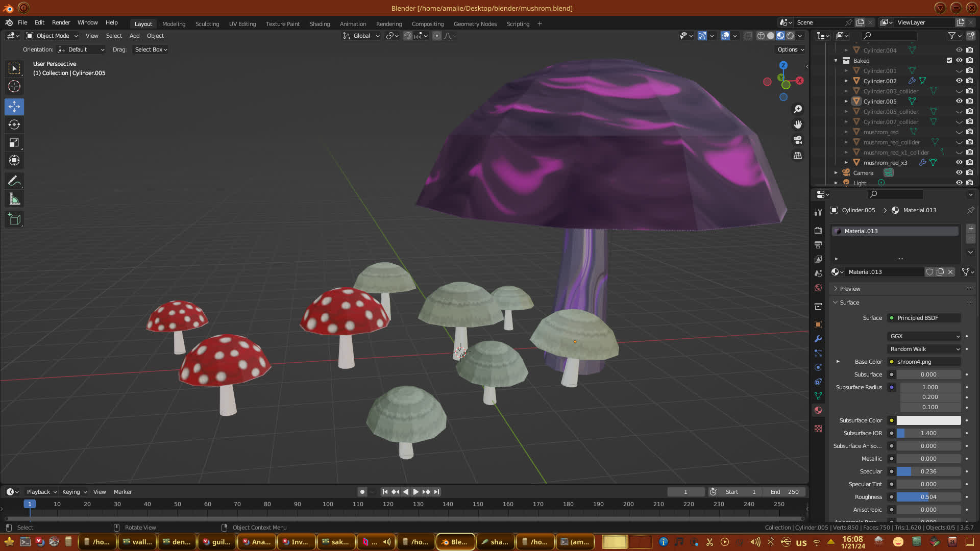Click the End frame field

[x=785, y=492]
